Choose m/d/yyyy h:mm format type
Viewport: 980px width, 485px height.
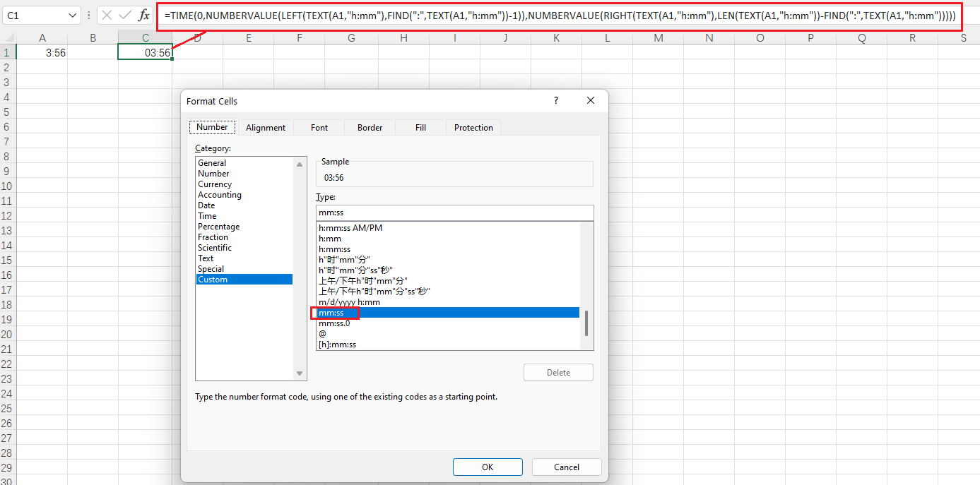click(448, 302)
